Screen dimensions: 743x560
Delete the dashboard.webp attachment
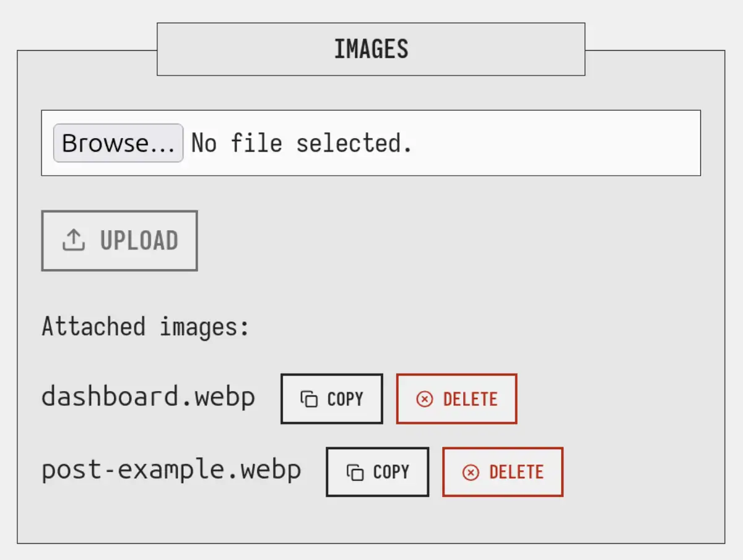tap(456, 399)
